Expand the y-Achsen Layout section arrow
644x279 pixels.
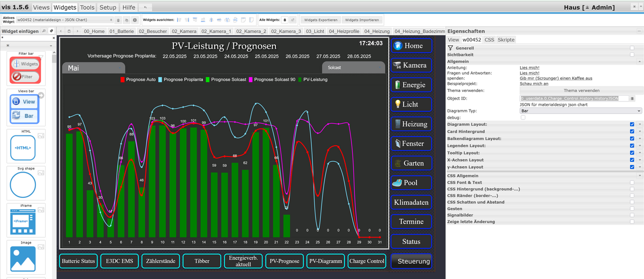coord(640,167)
